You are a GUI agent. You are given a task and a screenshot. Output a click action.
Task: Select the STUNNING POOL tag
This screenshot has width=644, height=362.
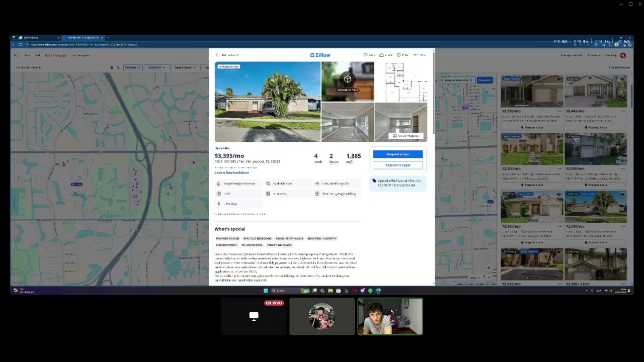coord(252,245)
